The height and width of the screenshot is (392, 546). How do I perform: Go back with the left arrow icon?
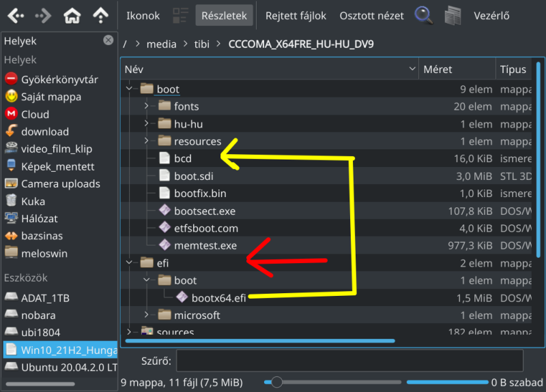(16, 16)
